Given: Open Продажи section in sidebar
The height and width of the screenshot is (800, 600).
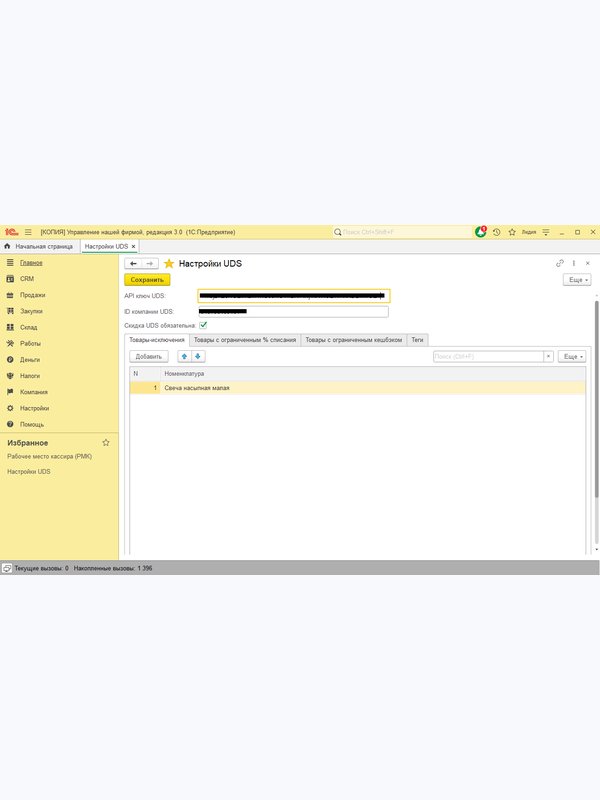Looking at the screenshot, I should click(33, 295).
